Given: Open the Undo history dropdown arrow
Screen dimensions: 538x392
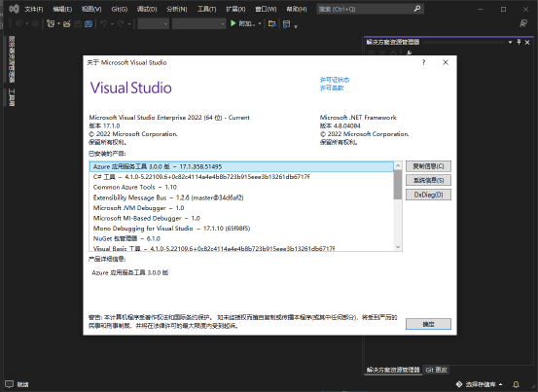Looking at the screenshot, I should 112,23.
